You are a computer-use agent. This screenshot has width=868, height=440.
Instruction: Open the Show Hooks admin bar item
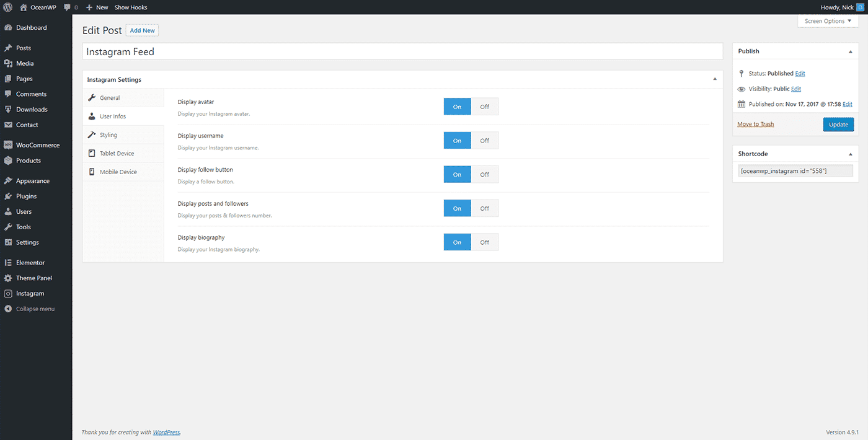[131, 7]
